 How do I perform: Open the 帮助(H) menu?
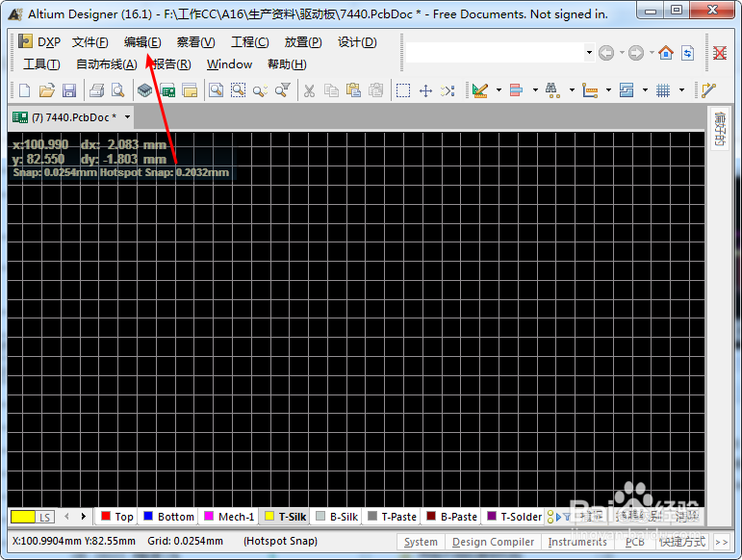[x=287, y=64]
